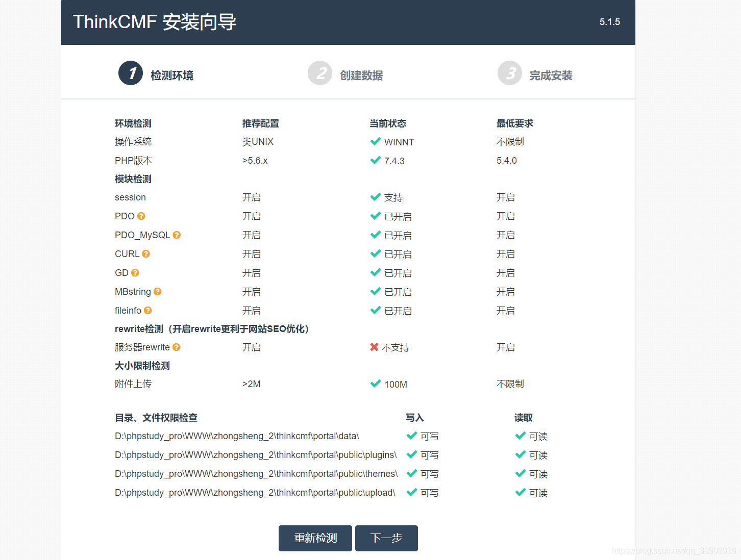The image size is (741, 560).
Task: Click the green checkmark next to WINNT
Action: pos(376,141)
